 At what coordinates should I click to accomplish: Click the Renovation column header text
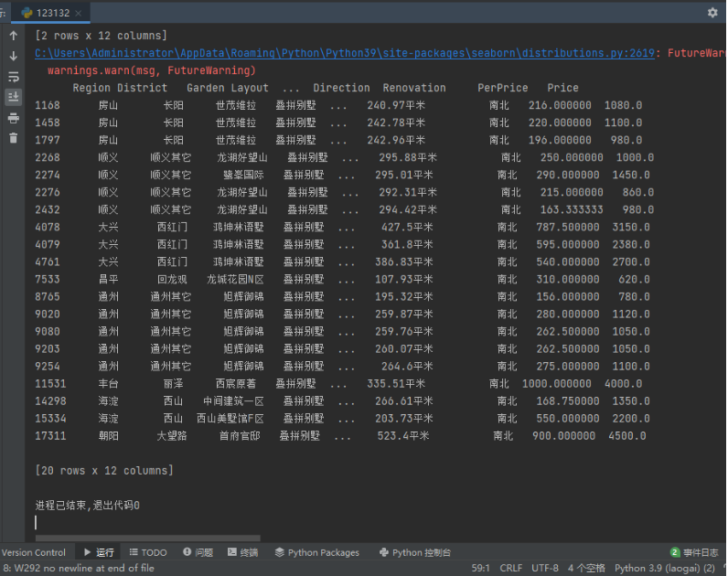click(414, 88)
